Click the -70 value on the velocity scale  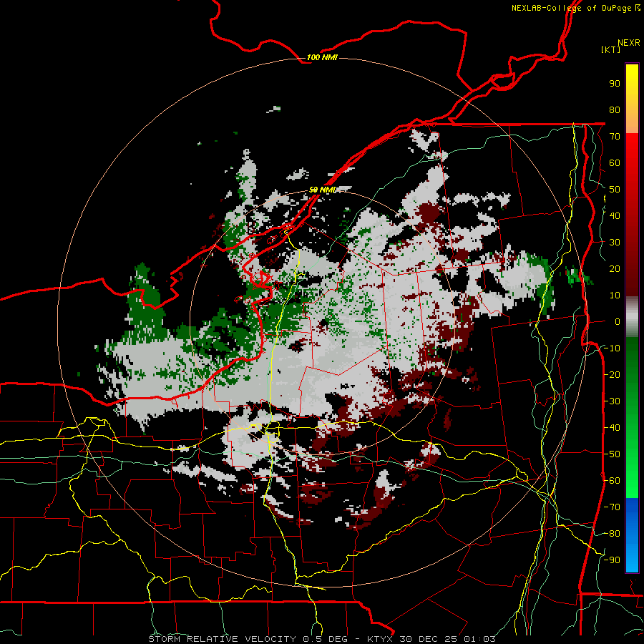(x=612, y=507)
